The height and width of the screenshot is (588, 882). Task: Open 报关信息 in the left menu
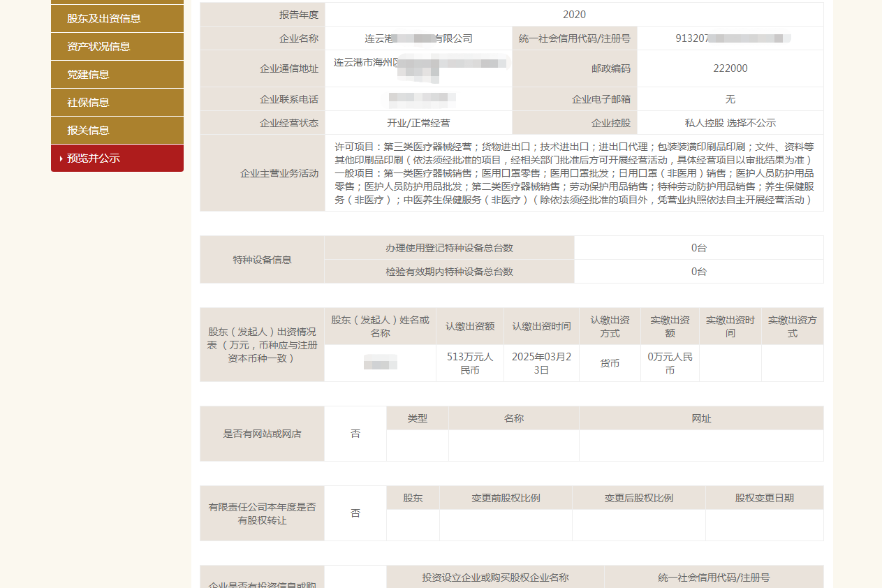(117, 130)
